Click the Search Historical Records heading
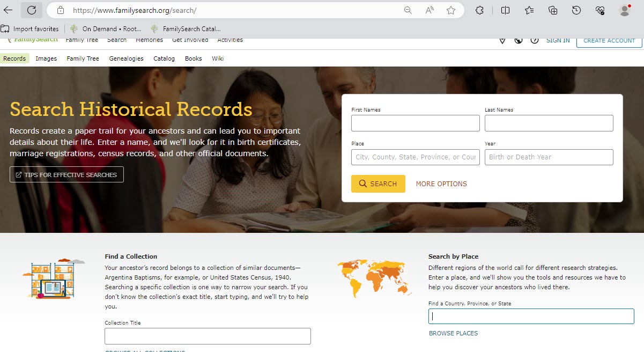The width and height of the screenshot is (644, 352). [131, 109]
